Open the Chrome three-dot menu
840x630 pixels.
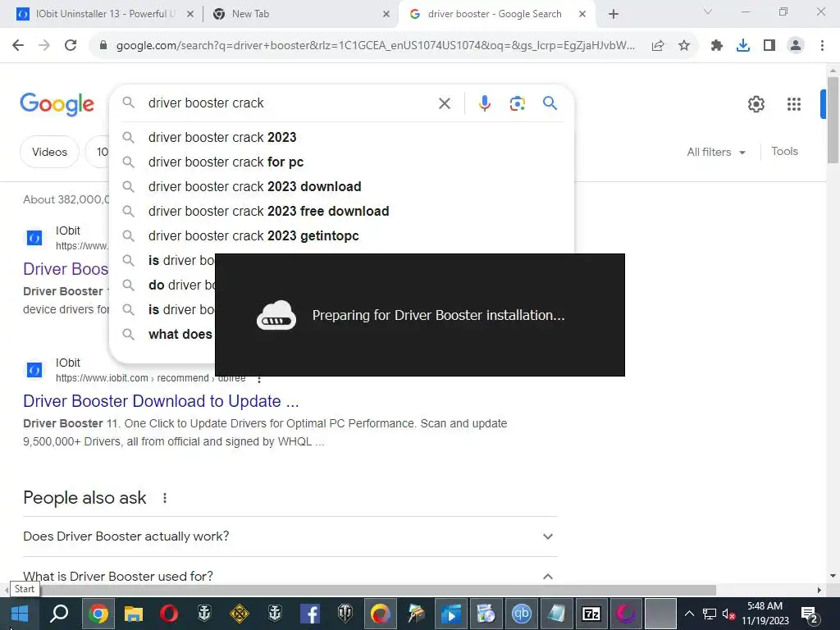tap(822, 46)
